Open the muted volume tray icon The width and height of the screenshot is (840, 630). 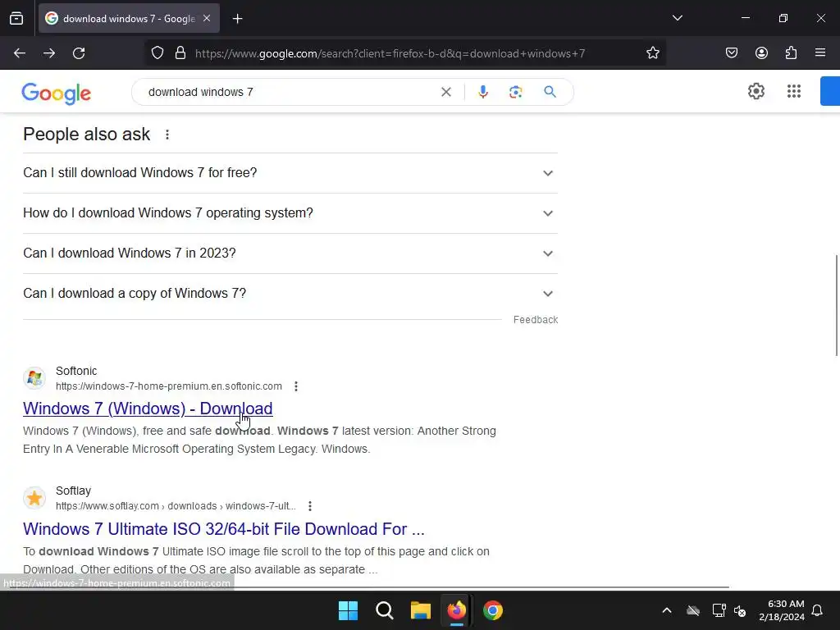740,610
